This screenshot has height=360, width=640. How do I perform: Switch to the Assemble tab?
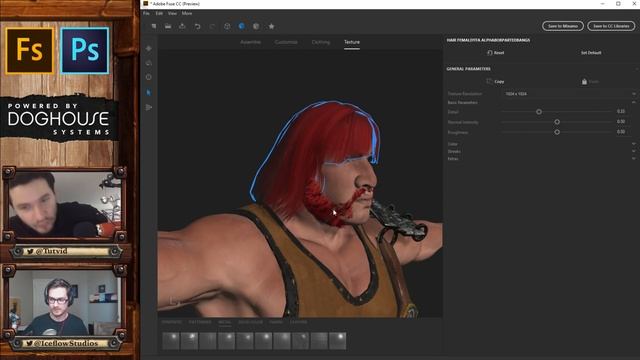(x=250, y=42)
